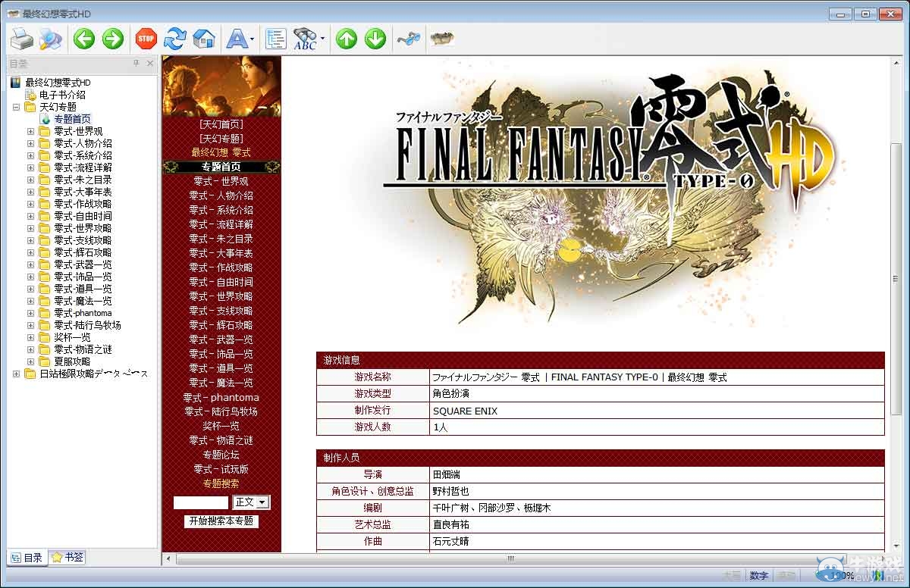Click folder icon of 奖杯一览 tree row
The width and height of the screenshot is (910, 588).
(45, 337)
